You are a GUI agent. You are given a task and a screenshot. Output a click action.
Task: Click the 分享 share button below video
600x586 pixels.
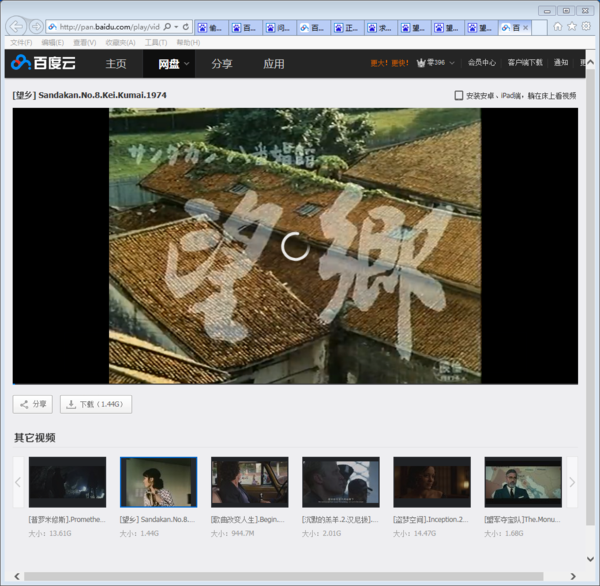coord(33,404)
